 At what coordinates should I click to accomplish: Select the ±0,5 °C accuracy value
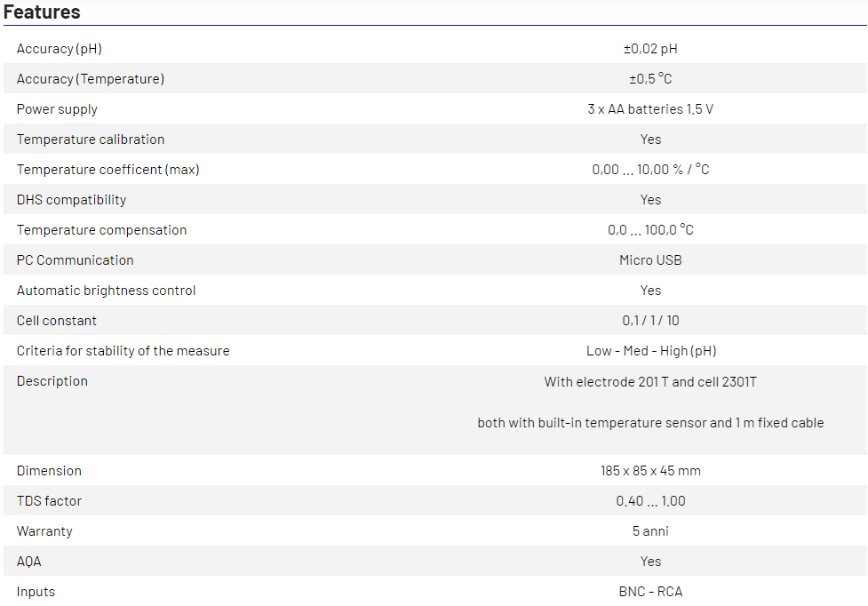tap(650, 79)
